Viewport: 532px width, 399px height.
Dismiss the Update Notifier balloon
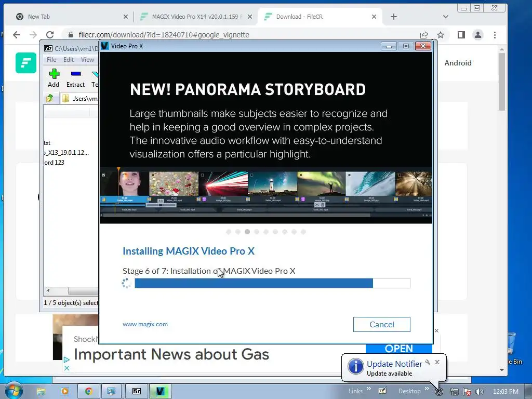click(x=437, y=362)
